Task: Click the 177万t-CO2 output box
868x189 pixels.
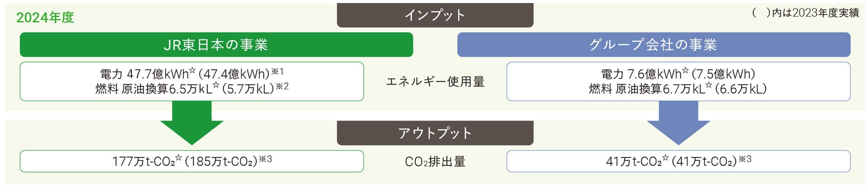Action: click(192, 161)
